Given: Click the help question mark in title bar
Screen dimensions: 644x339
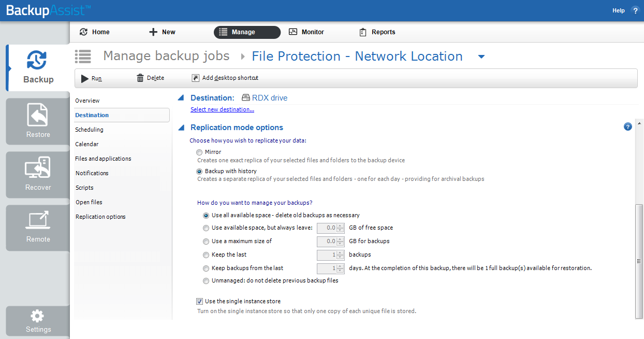Looking at the screenshot, I should (635, 10).
